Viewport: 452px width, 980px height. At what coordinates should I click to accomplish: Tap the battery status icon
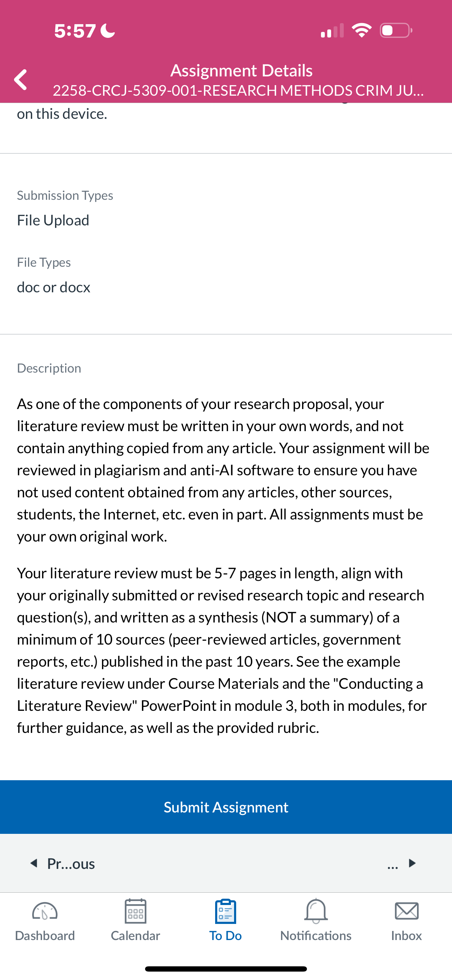[396, 30]
